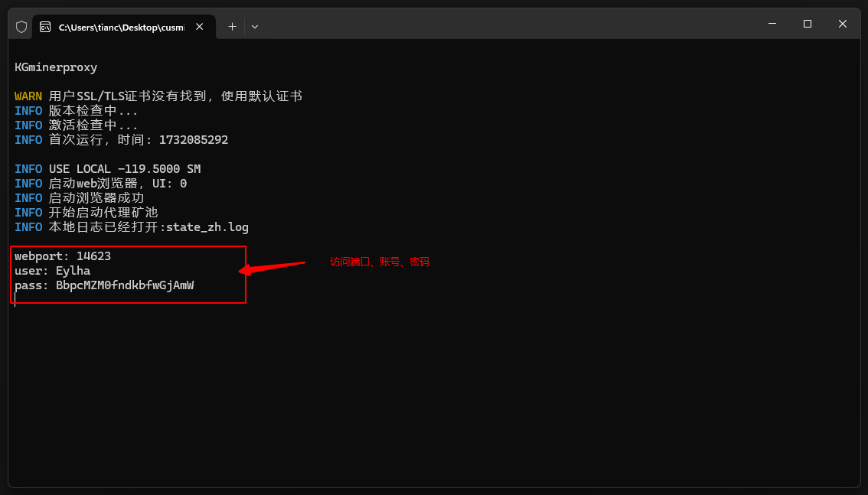Click the red 访问端口、账号、密码 annotation text
Image resolution: width=868 pixels, height=495 pixels.
(x=380, y=262)
